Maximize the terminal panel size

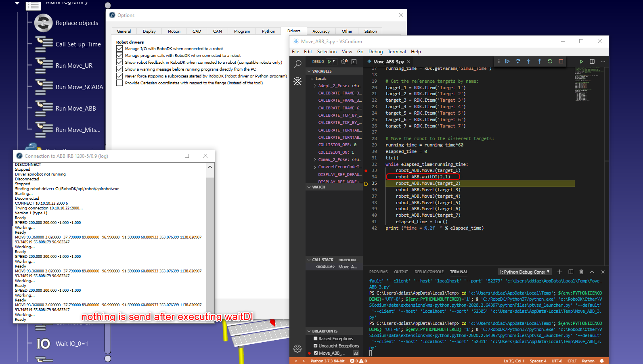[x=592, y=272]
